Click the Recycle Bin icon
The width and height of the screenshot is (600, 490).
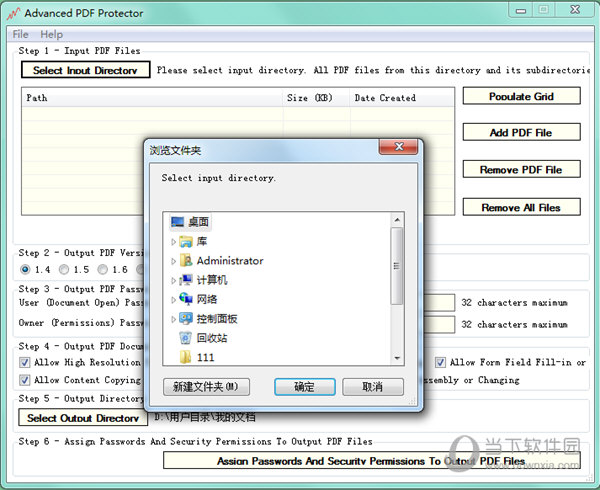(x=186, y=338)
